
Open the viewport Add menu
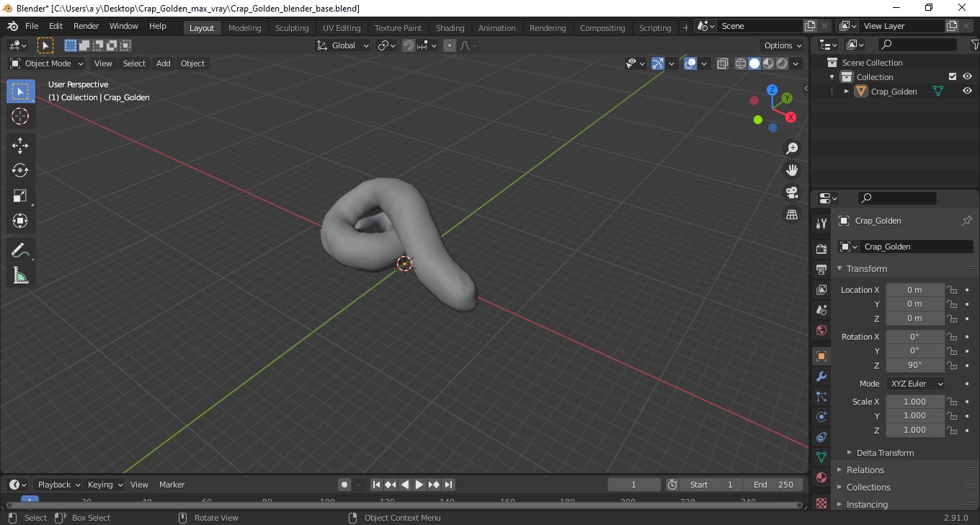coord(164,63)
